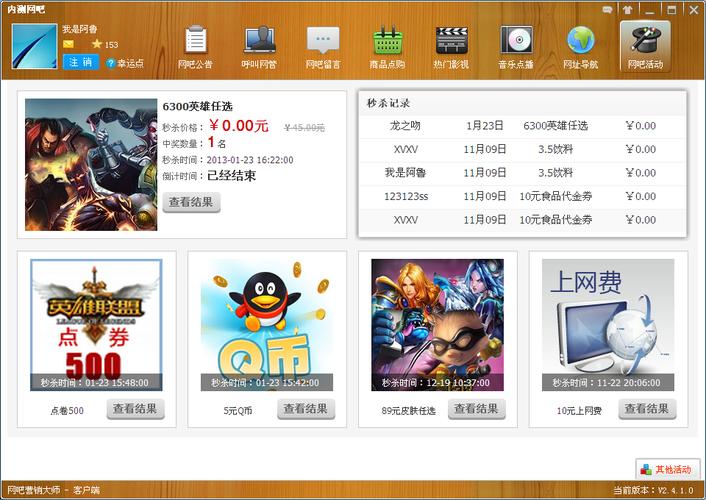Click the 6300英雄任选 game artwork image
This screenshot has width=706, height=500.
pyautogui.click(x=91, y=165)
